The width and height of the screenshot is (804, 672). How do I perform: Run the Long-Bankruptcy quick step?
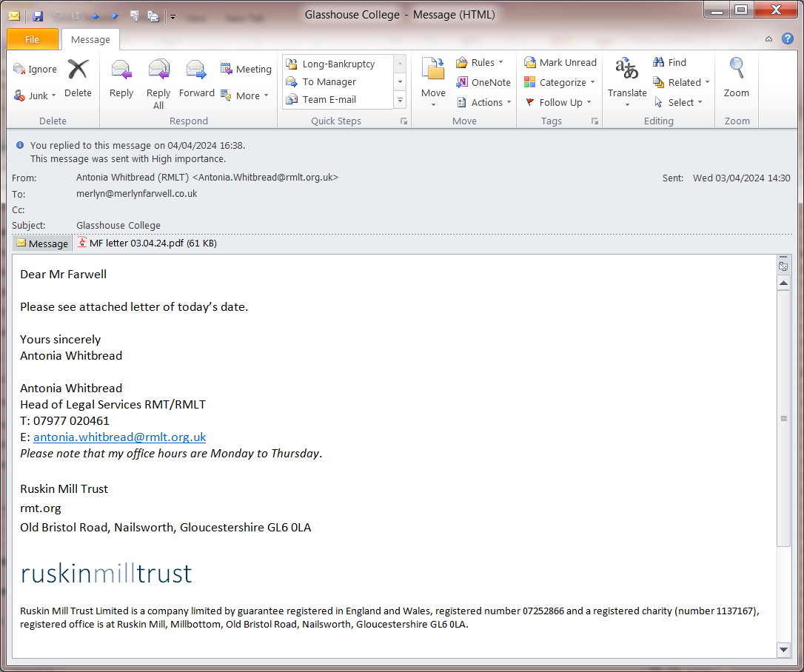click(x=338, y=64)
